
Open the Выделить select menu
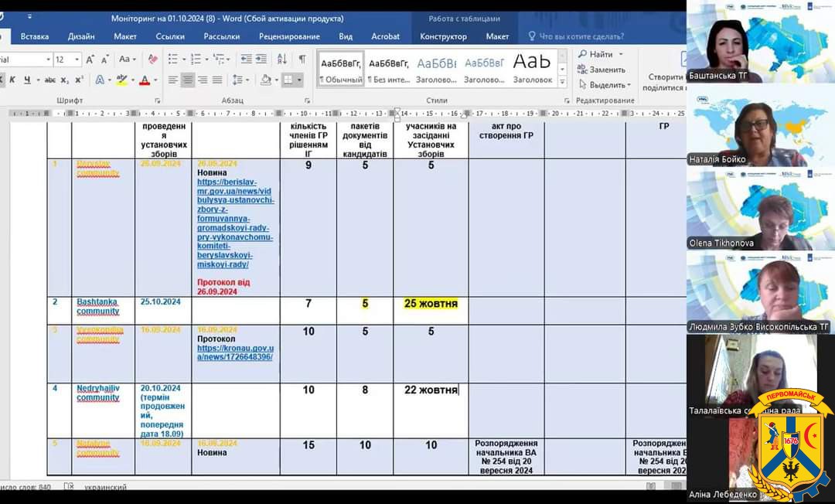point(605,84)
